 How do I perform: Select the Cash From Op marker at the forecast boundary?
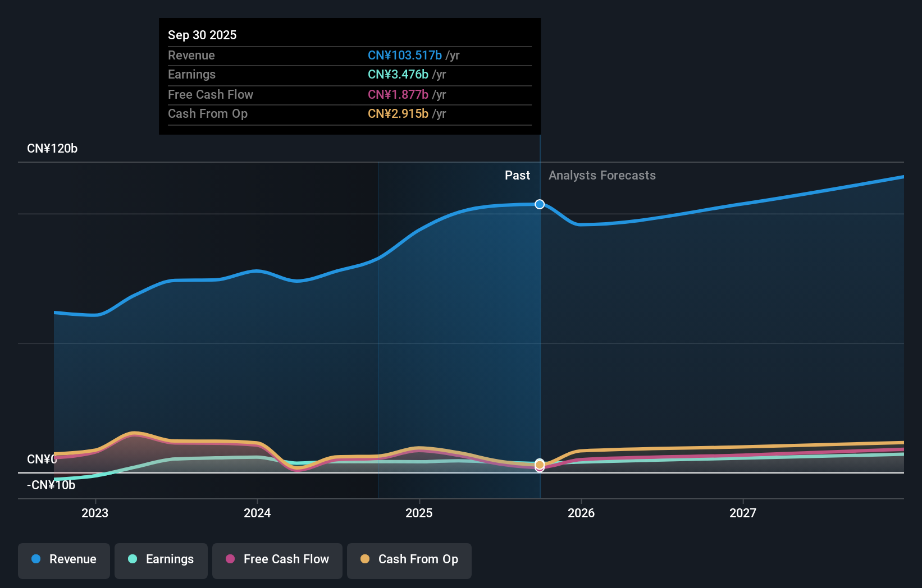pos(539,466)
